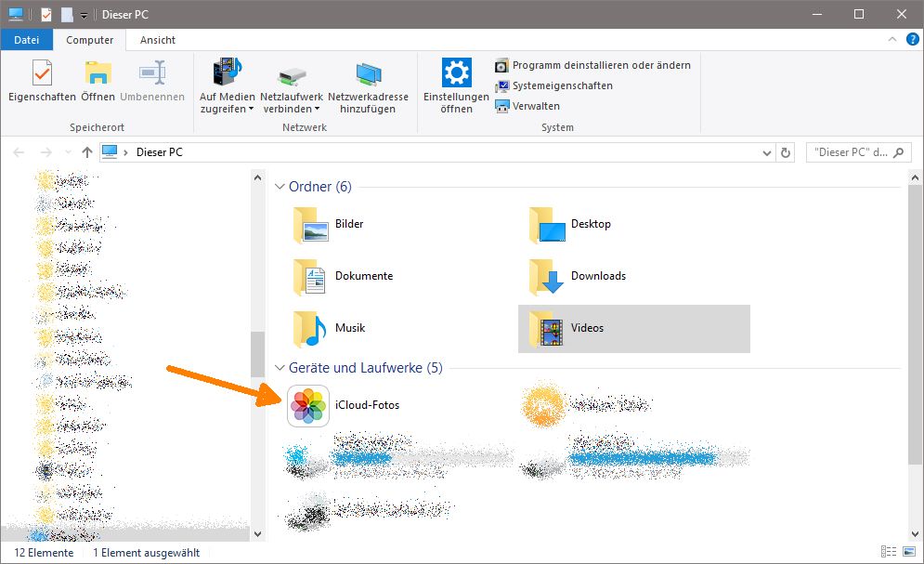This screenshot has height=564, width=924.
Task: Switch to the Ansicht ribbon tab
Action: tap(156, 40)
